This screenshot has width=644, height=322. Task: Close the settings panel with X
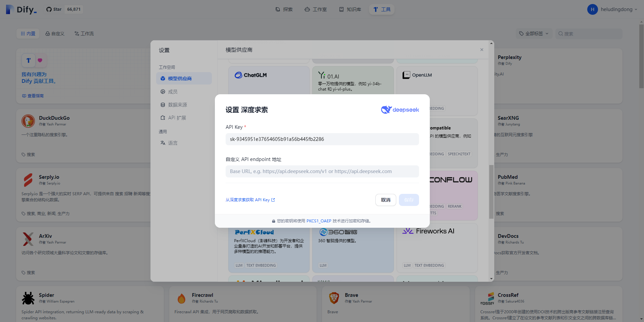[x=482, y=50]
